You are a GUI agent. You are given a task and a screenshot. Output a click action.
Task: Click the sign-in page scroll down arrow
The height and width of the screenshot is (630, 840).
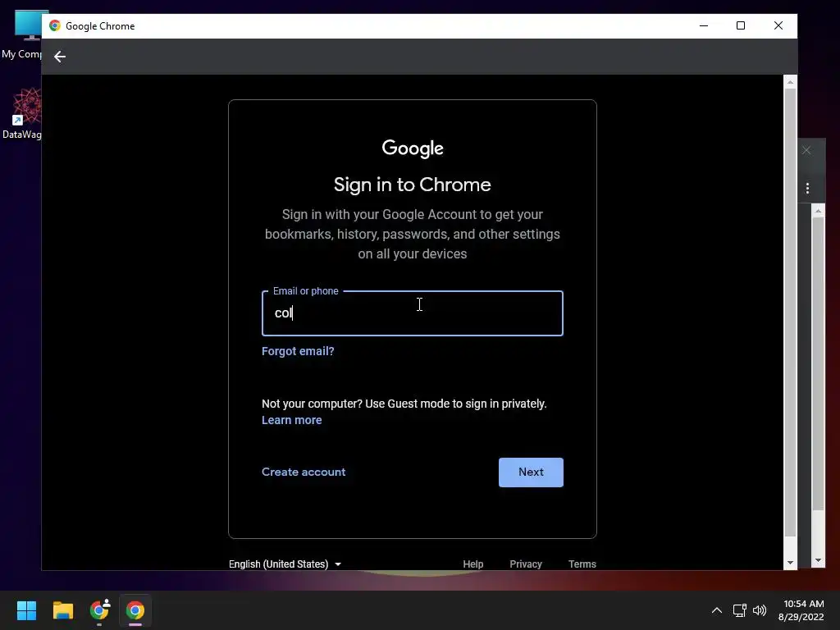[x=790, y=563]
